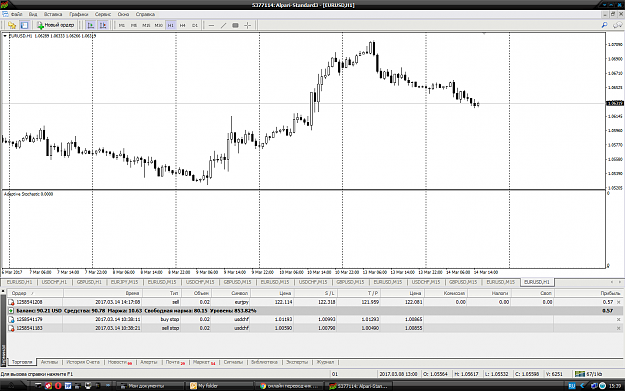This screenshot has height=391, width=625.
Task: Click the RU language indicator in tray
Action: [572, 385]
